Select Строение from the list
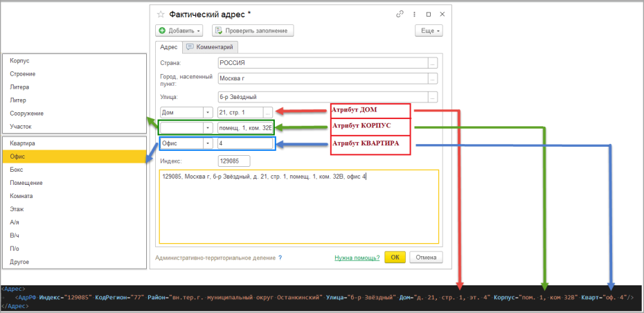This screenshot has height=313, width=644. 74,74
